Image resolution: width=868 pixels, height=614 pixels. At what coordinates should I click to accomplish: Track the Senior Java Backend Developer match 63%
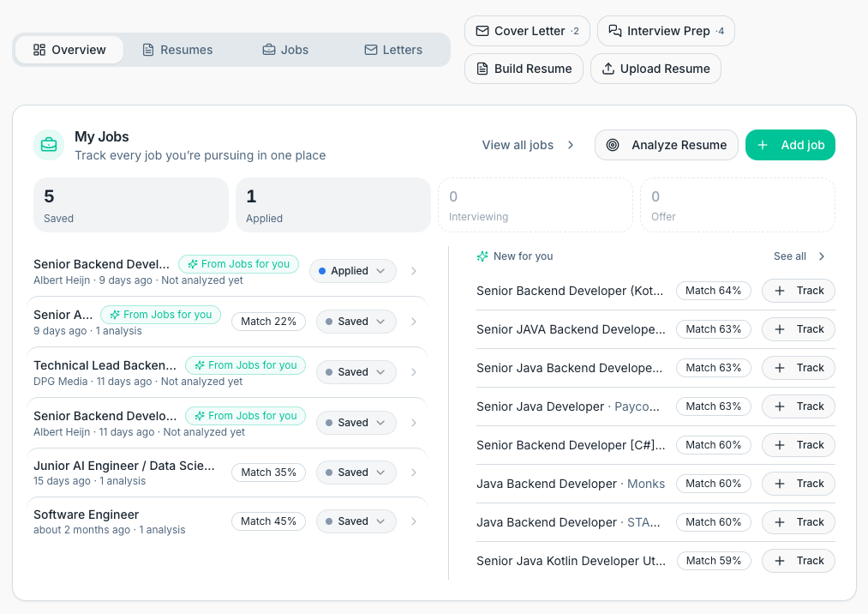click(799, 368)
